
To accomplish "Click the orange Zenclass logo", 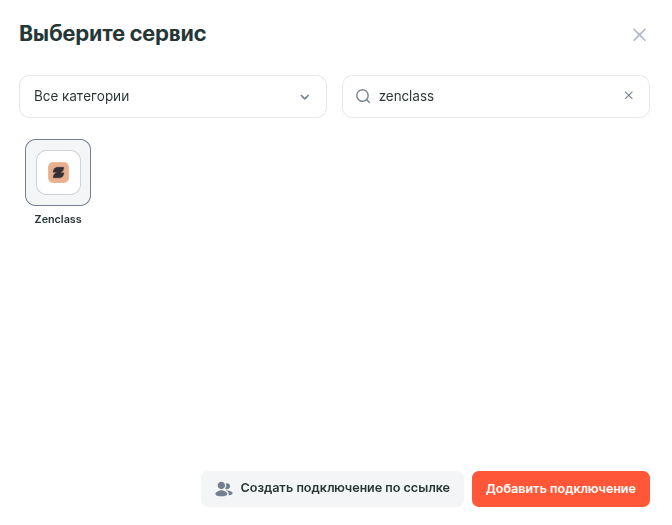I will point(58,172).
